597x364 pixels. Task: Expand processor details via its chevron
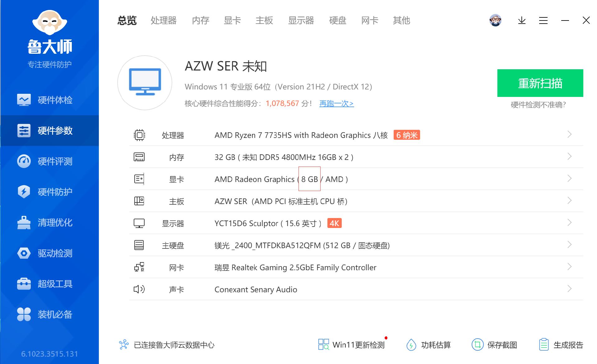click(569, 134)
